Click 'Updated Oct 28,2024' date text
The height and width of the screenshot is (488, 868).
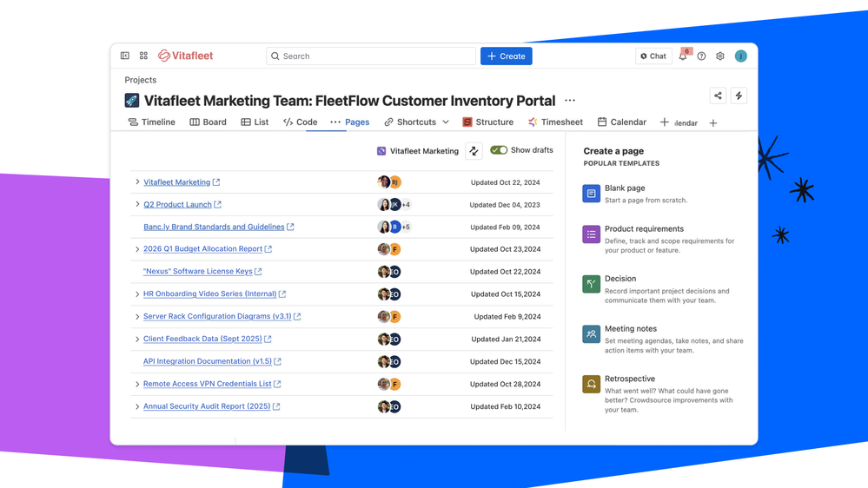click(506, 384)
